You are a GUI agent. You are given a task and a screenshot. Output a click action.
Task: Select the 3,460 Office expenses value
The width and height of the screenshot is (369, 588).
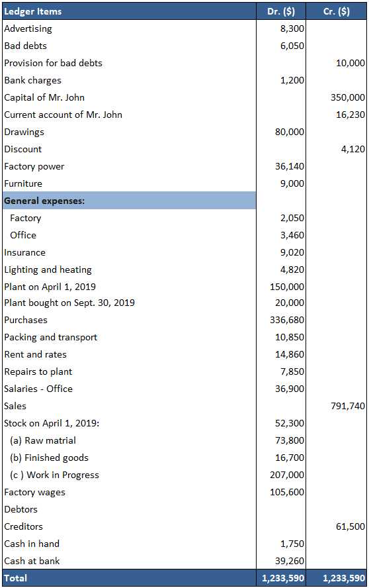coord(292,236)
